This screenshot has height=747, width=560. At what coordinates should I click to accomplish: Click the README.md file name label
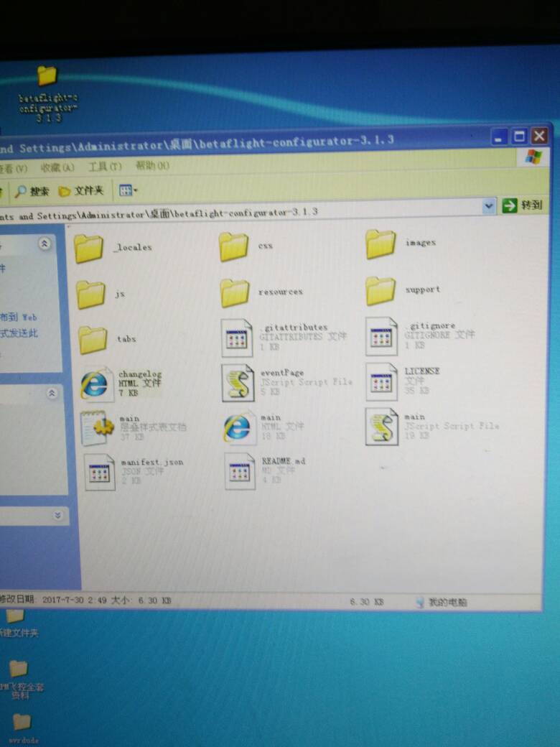pyautogui.click(x=284, y=460)
